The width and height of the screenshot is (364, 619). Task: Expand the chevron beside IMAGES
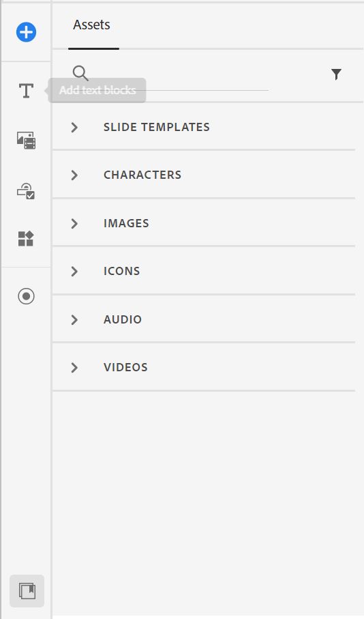(x=74, y=223)
